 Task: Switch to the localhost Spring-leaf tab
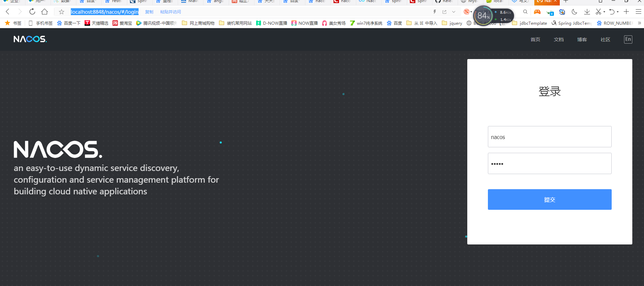(x=495, y=2)
